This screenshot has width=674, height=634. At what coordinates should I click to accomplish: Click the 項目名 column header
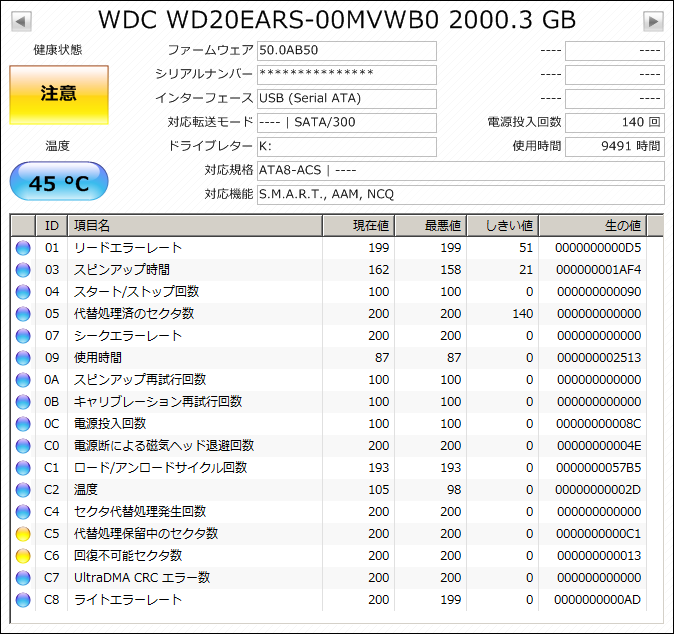[195, 226]
